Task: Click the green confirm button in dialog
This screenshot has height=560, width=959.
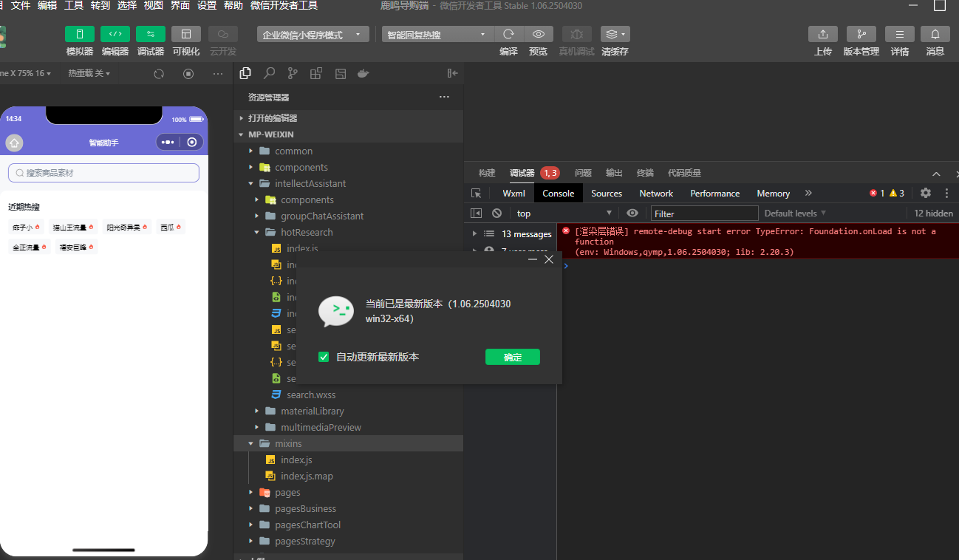Action: [513, 357]
